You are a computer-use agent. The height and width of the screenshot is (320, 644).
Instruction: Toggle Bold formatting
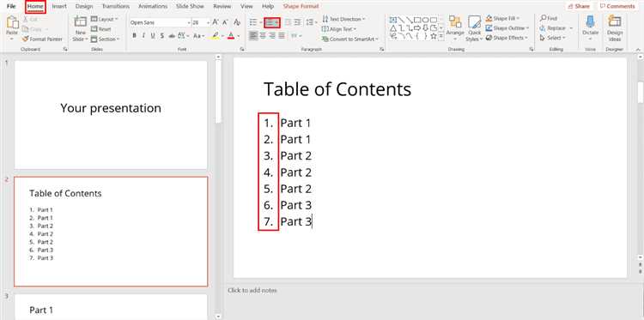[134, 36]
